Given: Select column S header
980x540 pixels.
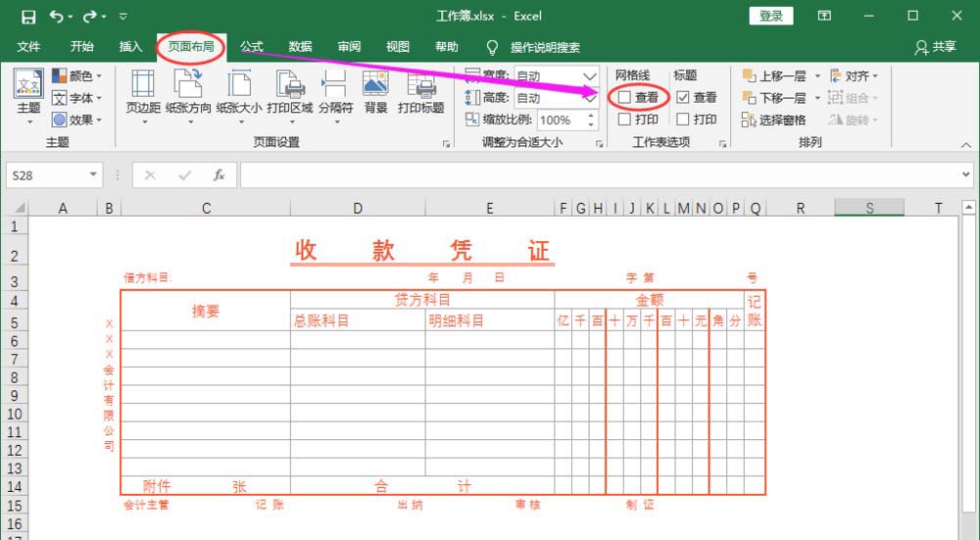Looking at the screenshot, I should 869,208.
